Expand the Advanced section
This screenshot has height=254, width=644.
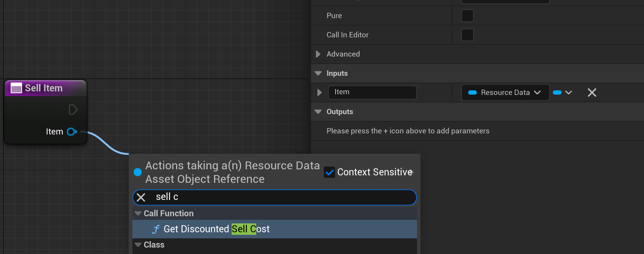pyautogui.click(x=318, y=54)
